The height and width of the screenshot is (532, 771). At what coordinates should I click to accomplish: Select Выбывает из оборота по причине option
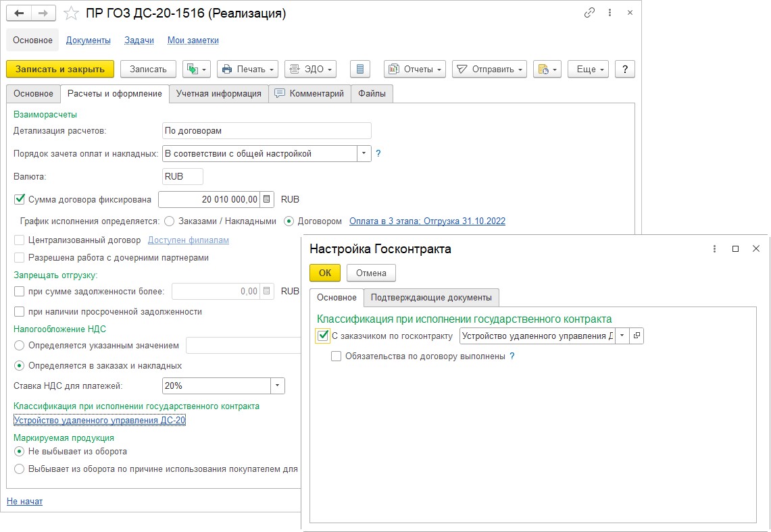[19, 469]
